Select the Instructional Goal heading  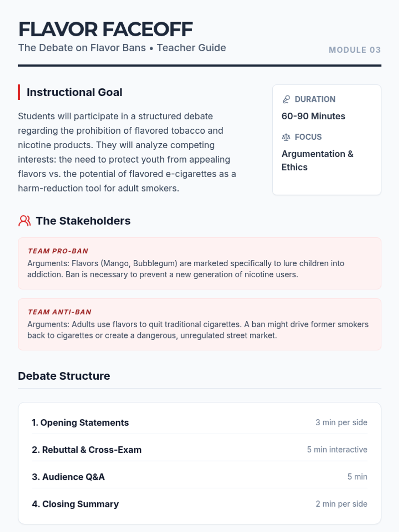click(74, 92)
